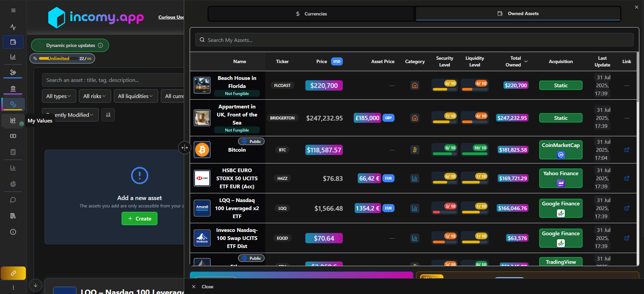This screenshot has width=644, height=294.
Task: Open the bank building sidebar icon
Action: point(13,89)
